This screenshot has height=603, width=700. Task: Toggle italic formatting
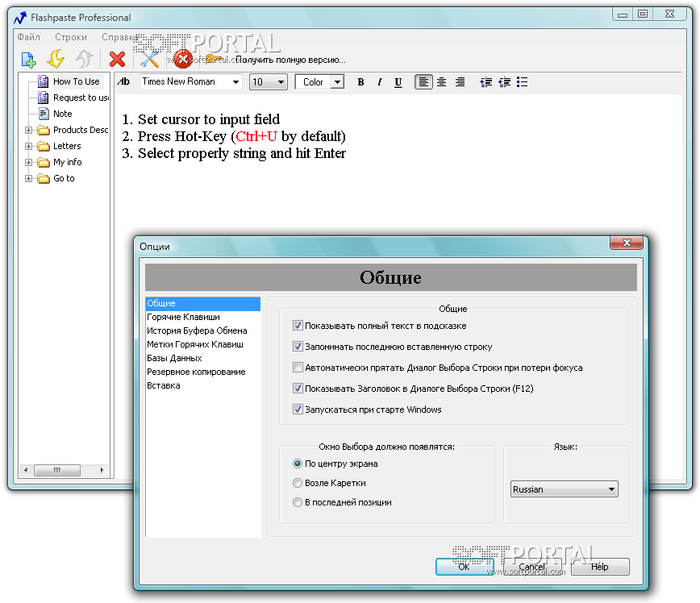tap(380, 82)
